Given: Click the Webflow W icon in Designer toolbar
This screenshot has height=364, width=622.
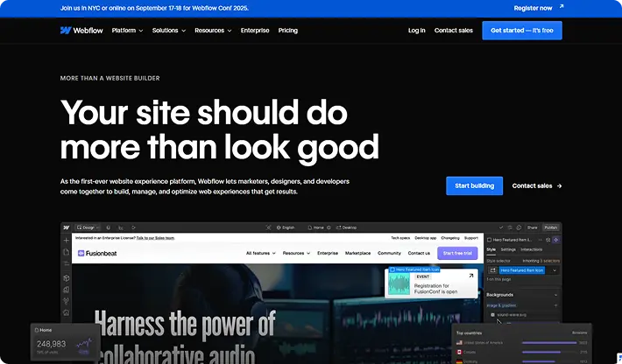Looking at the screenshot, I should coord(67,227).
